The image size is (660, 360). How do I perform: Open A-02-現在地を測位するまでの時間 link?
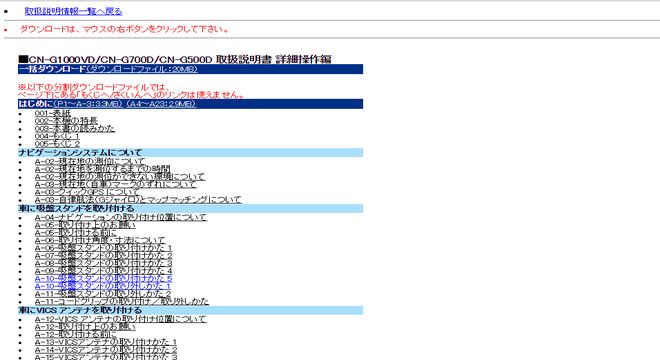102,169
